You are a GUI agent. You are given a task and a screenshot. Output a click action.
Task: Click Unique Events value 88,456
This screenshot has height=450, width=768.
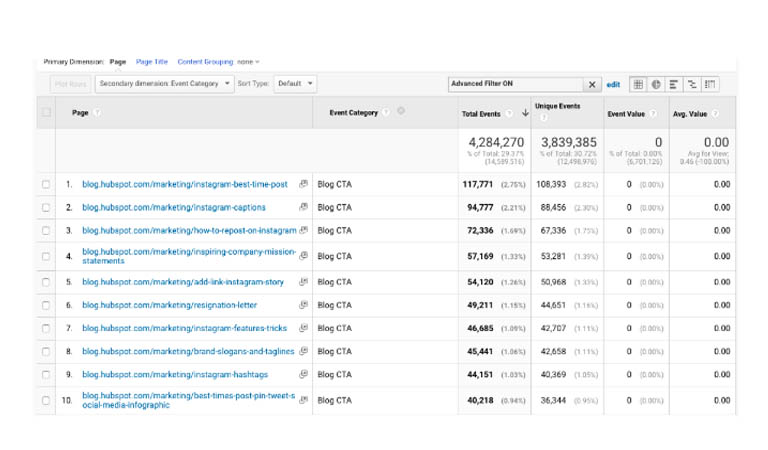(x=553, y=207)
